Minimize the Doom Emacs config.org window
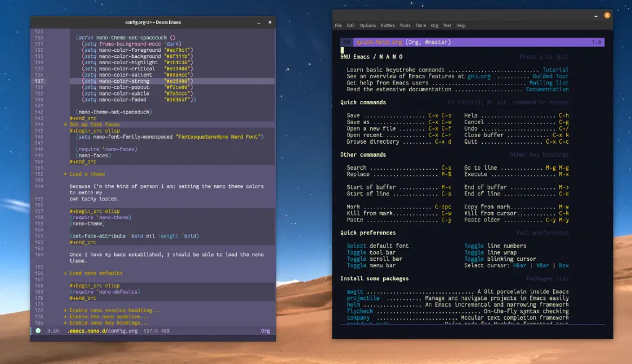This screenshot has width=632, height=364. 259,23
